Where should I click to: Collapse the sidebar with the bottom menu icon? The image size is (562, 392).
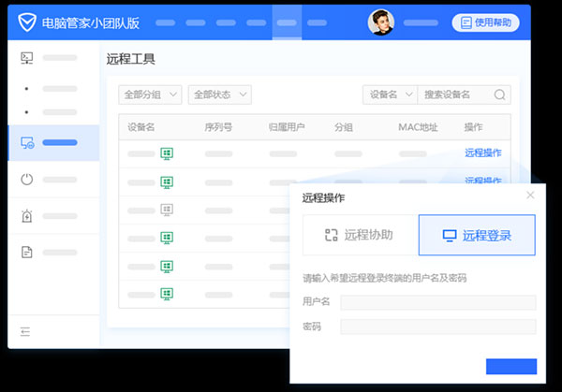click(x=25, y=332)
